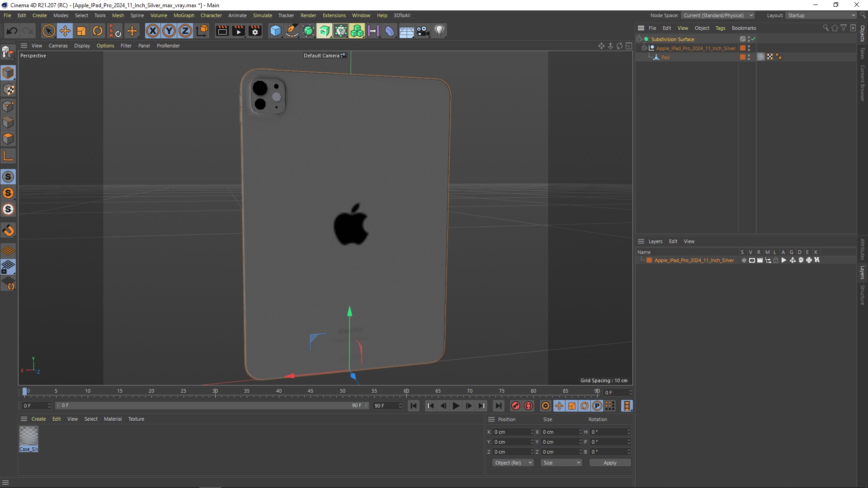Open the Material Manager hamburger menu
The height and width of the screenshot is (488, 868).
click(x=24, y=419)
